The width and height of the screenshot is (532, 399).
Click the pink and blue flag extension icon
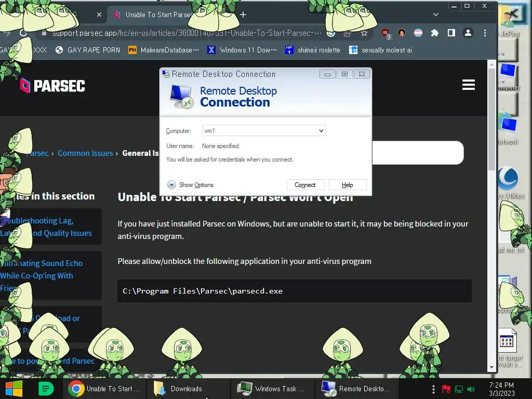[418, 33]
